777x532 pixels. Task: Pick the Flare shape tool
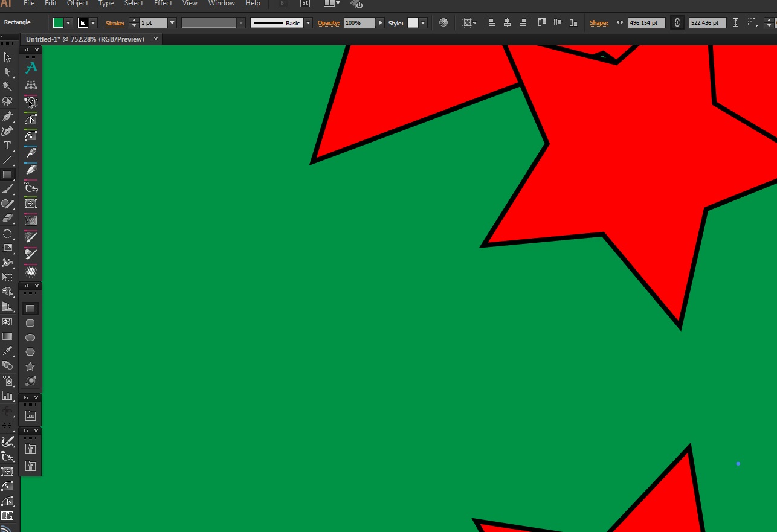pos(30,381)
